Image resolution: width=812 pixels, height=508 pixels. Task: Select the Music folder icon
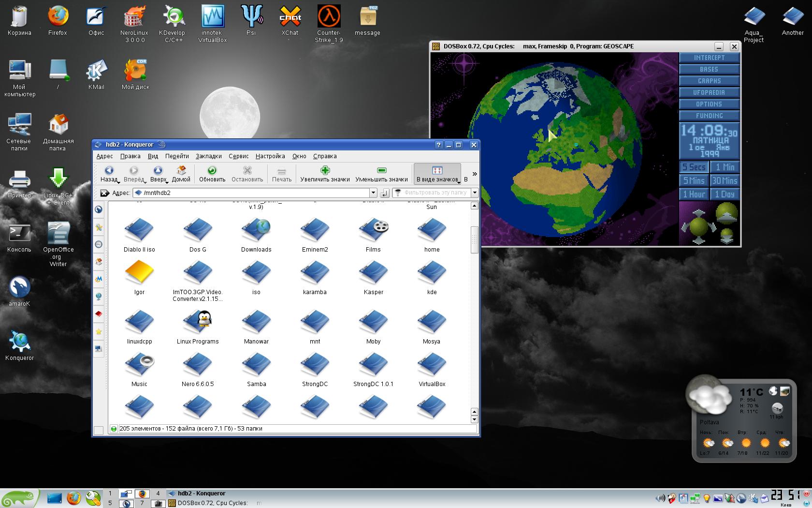tap(139, 364)
